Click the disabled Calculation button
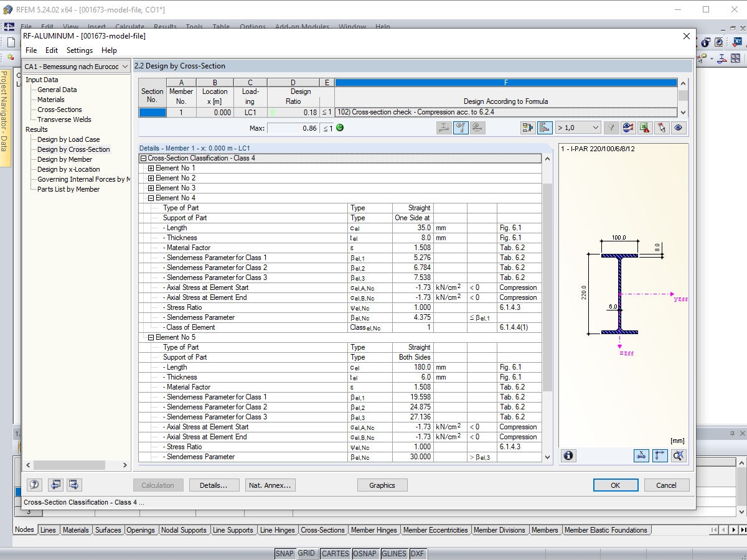 158,485
